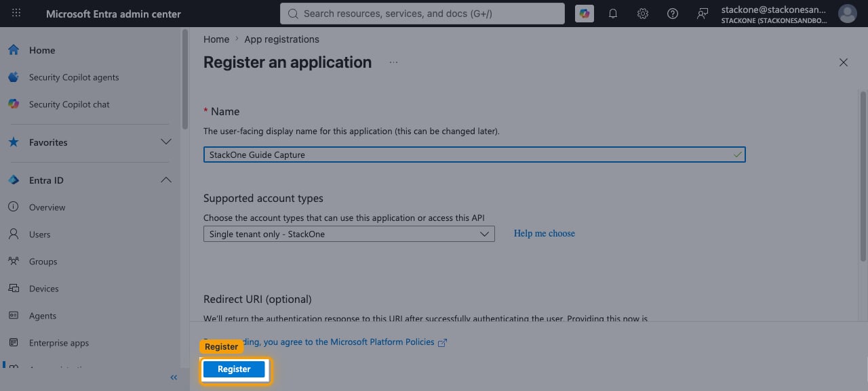868x391 pixels.
Task: Open Devices in the sidebar
Action: (x=44, y=289)
